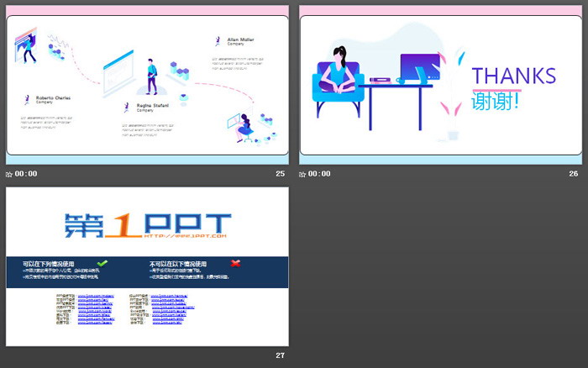
Task: Click the green checkmark icon on slide 27
Action: tap(102, 263)
